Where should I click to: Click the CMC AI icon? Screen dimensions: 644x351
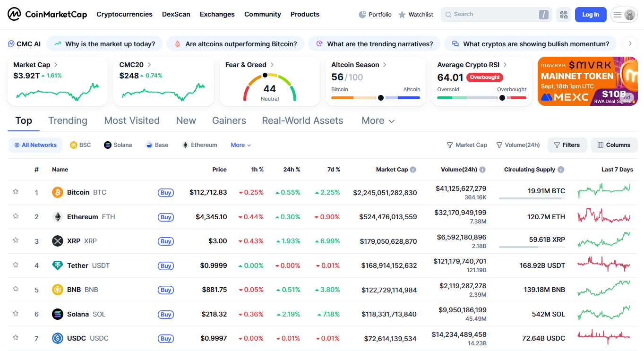(x=11, y=44)
